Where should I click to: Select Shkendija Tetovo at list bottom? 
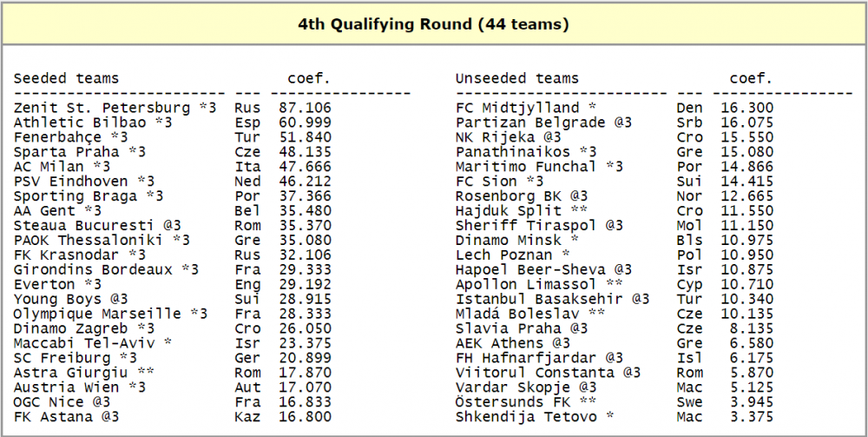tap(526, 416)
